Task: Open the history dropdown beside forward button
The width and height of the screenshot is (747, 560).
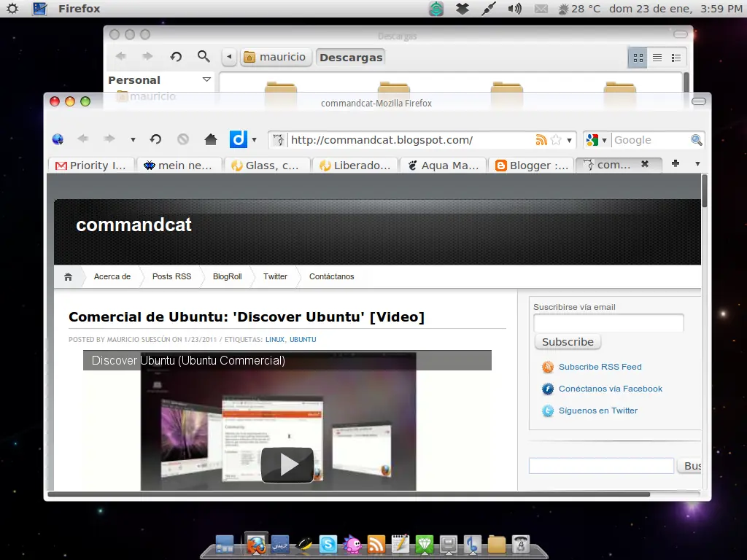Action: click(x=133, y=139)
